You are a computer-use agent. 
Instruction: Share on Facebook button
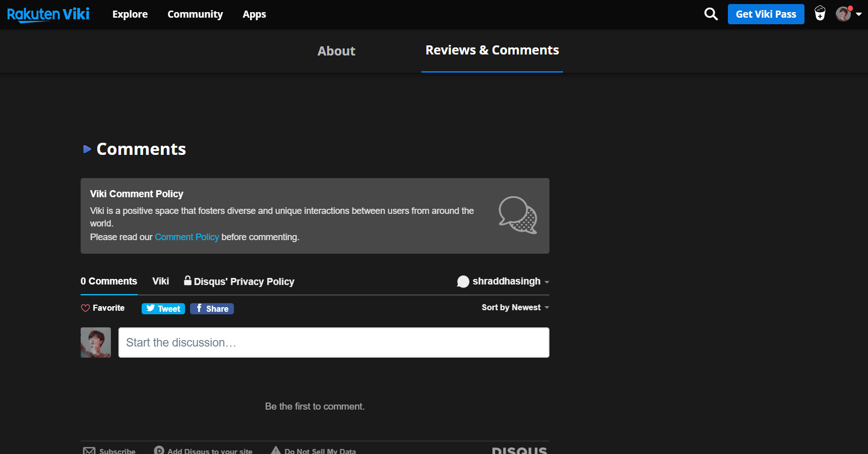coord(212,309)
